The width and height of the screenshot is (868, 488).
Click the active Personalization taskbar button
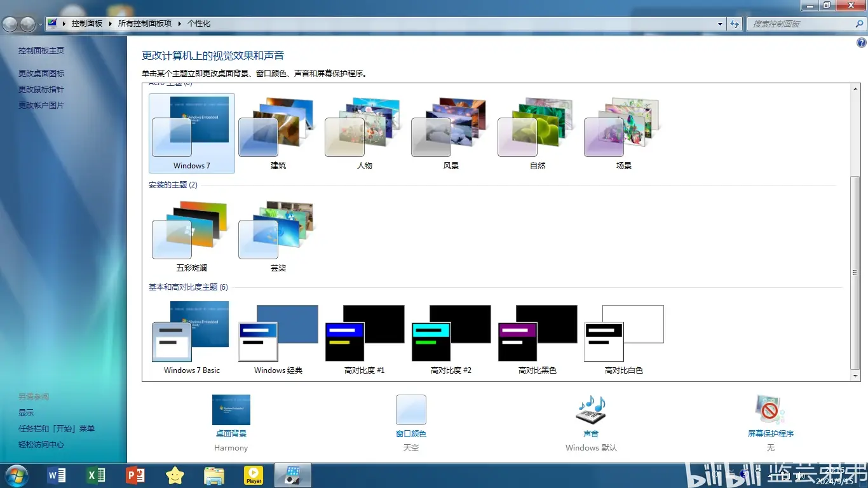click(x=293, y=475)
